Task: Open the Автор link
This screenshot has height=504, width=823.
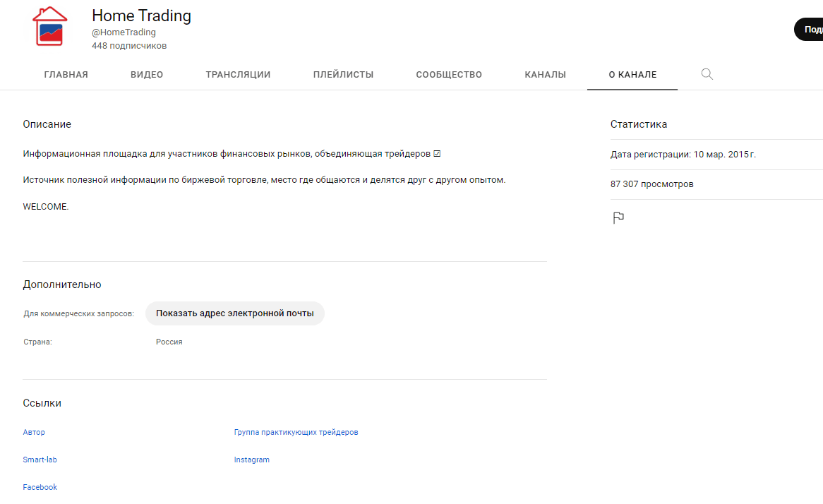Action: 34,432
